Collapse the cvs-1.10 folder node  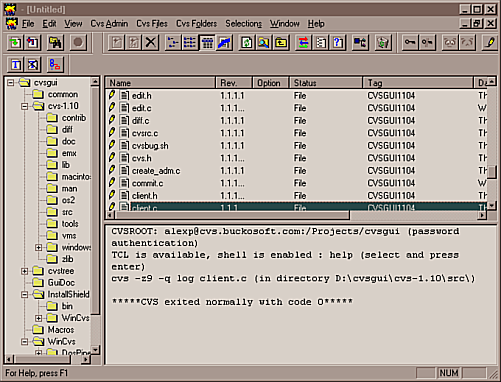(24, 106)
